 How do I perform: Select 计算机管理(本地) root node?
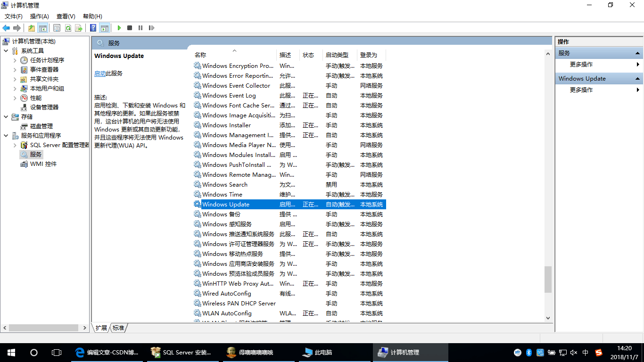pos(33,41)
